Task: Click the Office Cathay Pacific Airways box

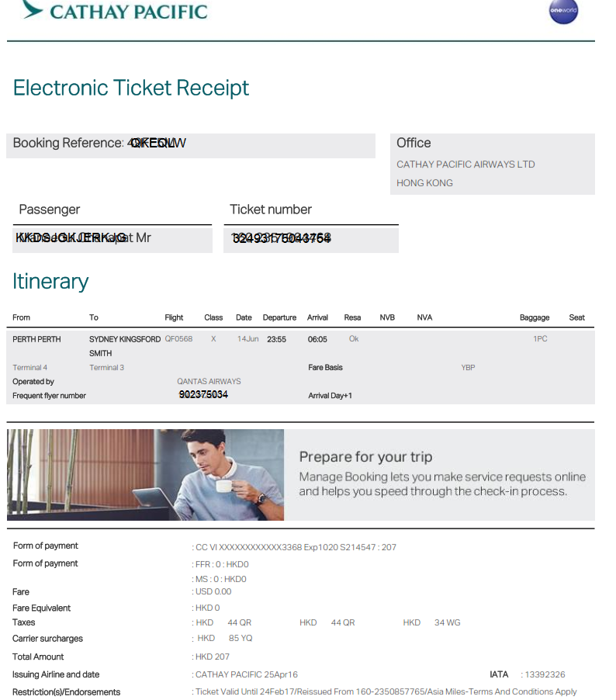Action: tap(493, 164)
